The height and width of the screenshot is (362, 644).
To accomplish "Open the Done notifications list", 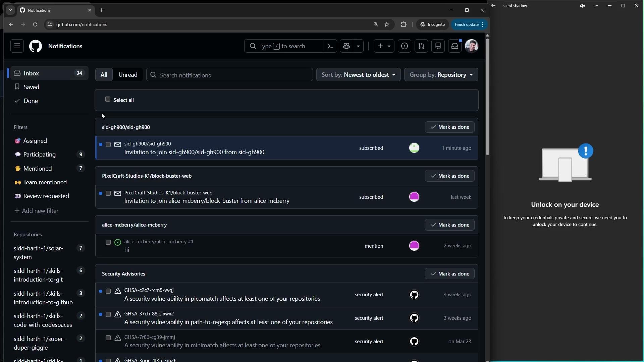I will click(x=49, y=101).
